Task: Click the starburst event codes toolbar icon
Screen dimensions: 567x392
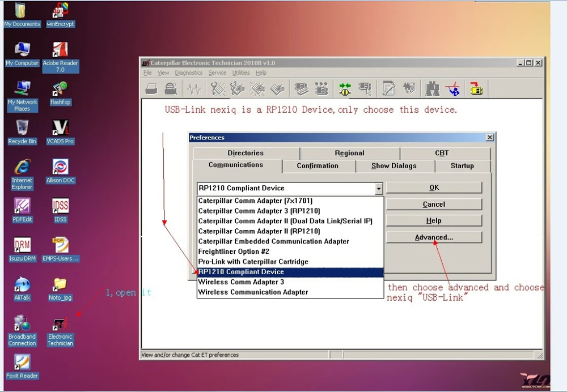Action: tap(257, 88)
